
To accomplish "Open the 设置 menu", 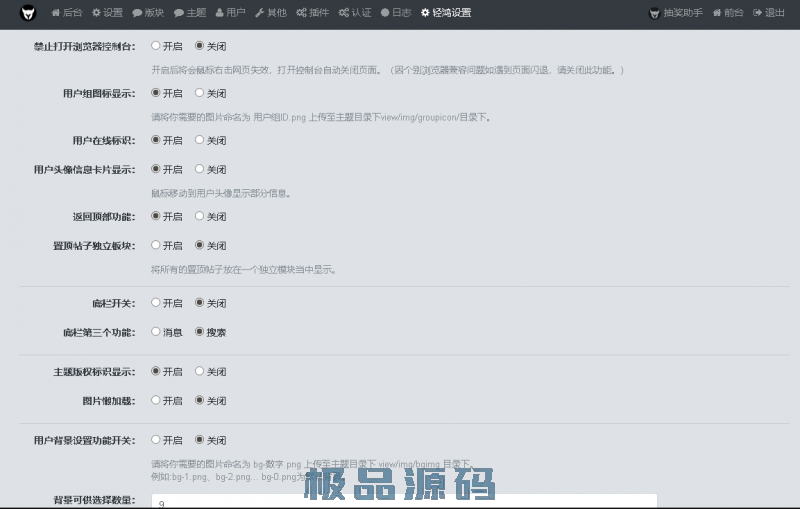I will click(x=108, y=13).
